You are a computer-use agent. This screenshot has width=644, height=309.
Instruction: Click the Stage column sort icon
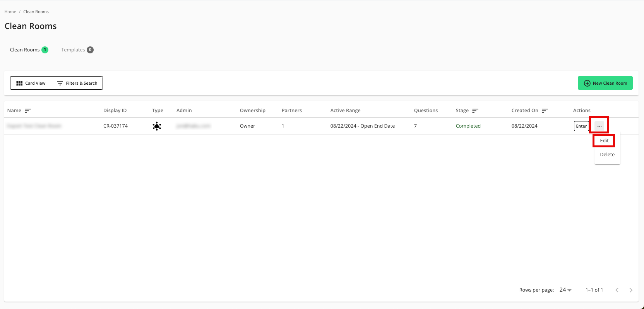(475, 111)
